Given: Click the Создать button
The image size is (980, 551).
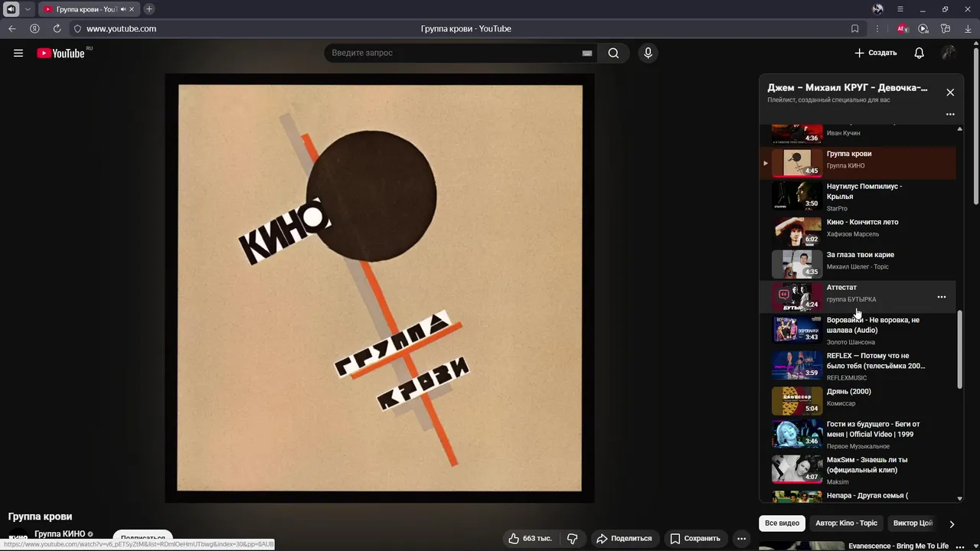Looking at the screenshot, I should pyautogui.click(x=875, y=53).
